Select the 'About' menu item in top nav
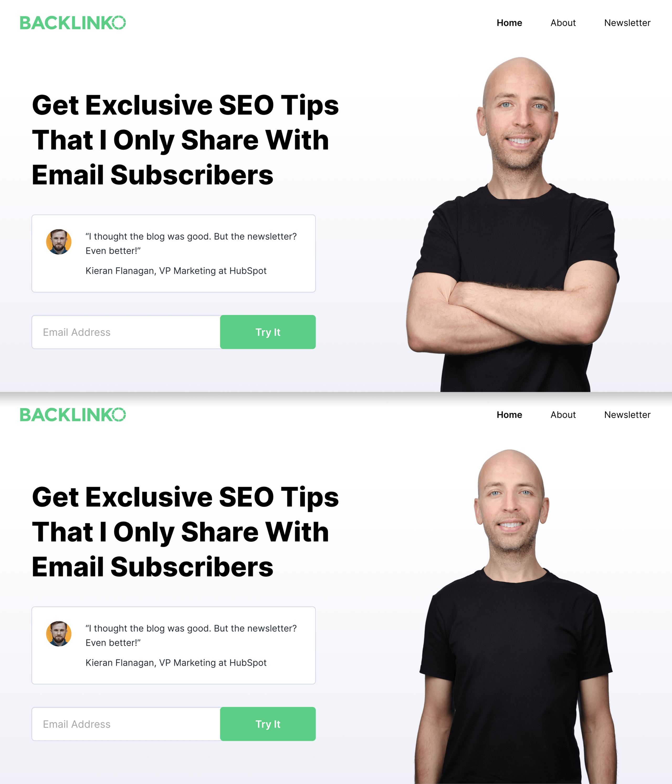This screenshot has height=784, width=672. click(563, 23)
